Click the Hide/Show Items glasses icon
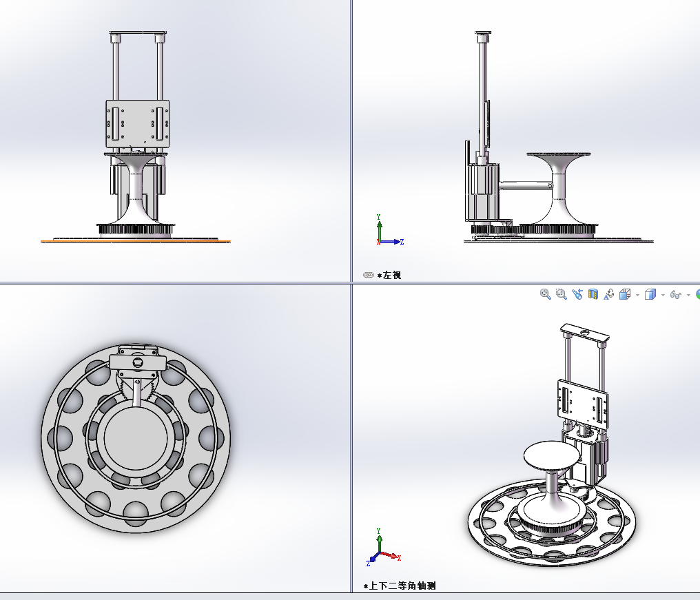 click(x=675, y=294)
